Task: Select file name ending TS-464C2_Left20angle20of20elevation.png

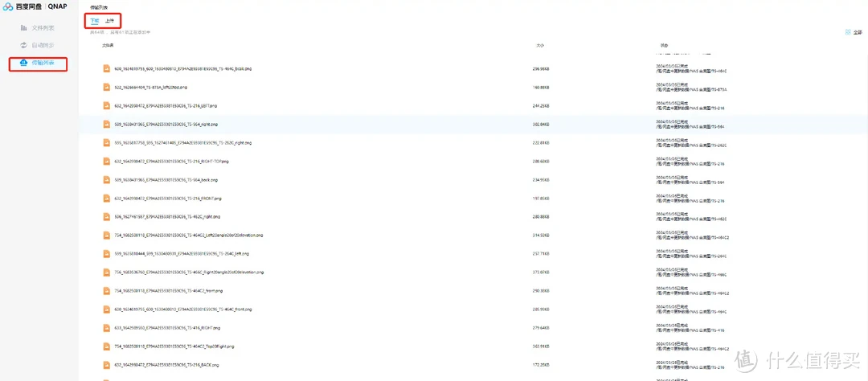Action: 188,236
